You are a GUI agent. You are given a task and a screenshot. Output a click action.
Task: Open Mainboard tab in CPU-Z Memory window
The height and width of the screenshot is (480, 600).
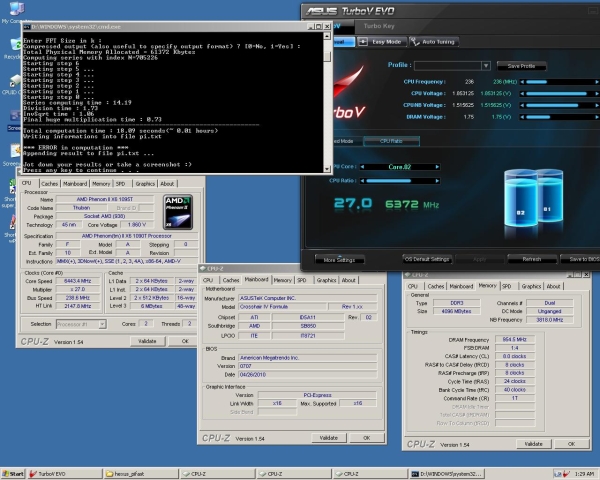(x=461, y=286)
